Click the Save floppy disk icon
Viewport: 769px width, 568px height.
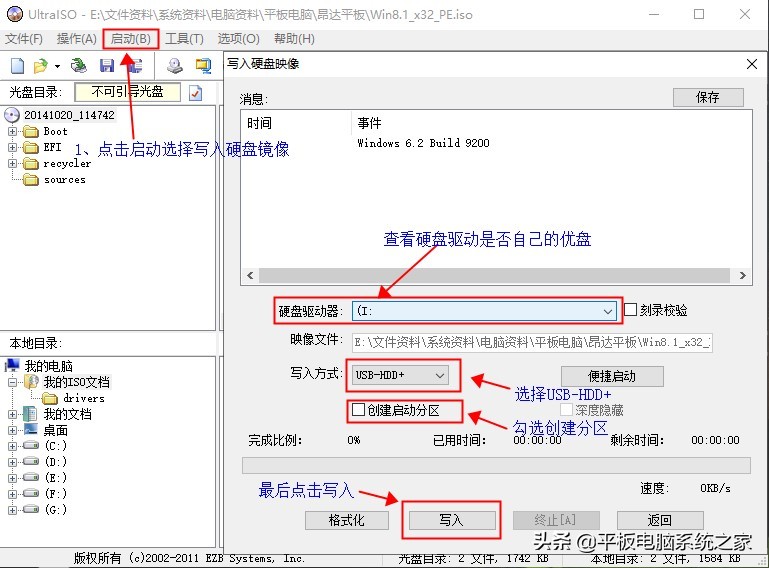106,66
